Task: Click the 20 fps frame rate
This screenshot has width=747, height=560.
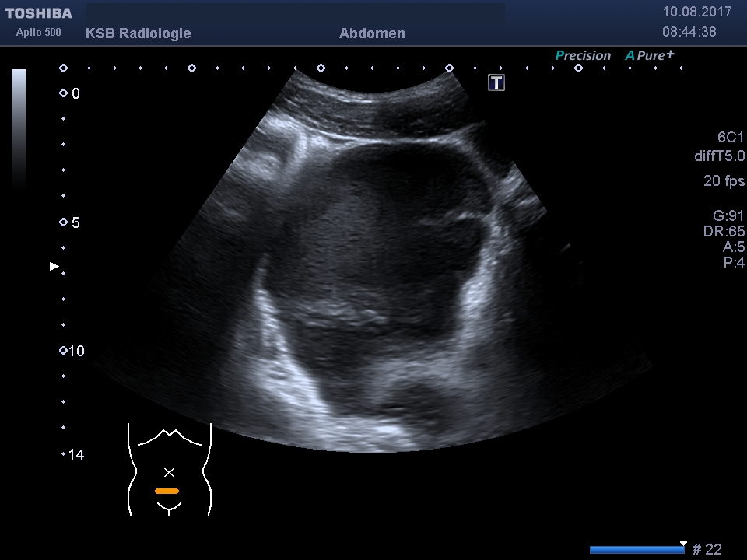Action: [x=724, y=180]
